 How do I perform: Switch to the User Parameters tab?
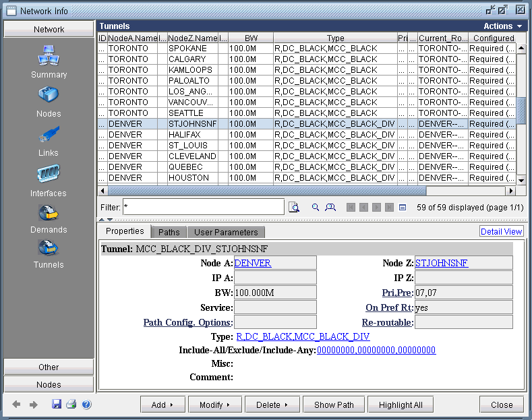coord(226,232)
